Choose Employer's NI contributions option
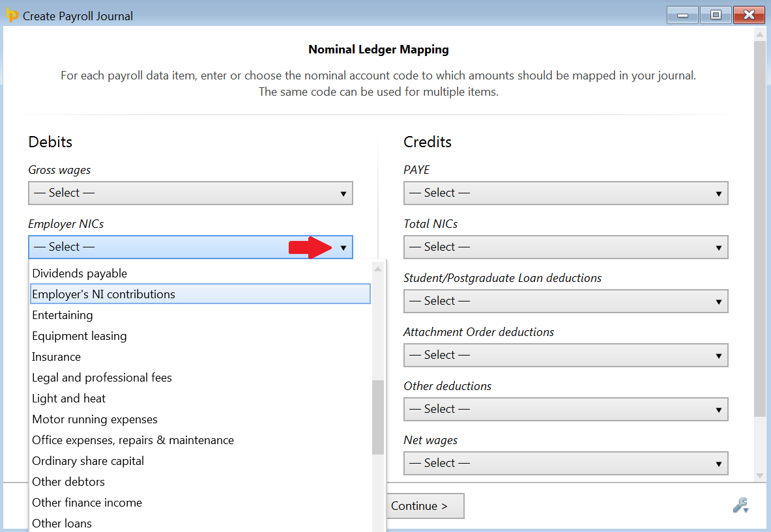The height and width of the screenshot is (532, 771). [x=200, y=294]
